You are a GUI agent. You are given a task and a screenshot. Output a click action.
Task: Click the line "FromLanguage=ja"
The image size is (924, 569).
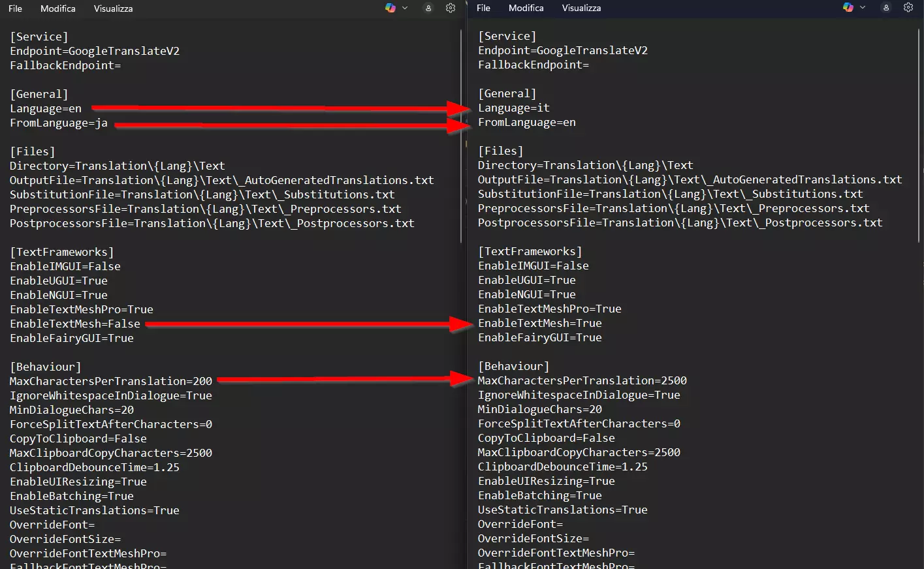click(x=59, y=123)
